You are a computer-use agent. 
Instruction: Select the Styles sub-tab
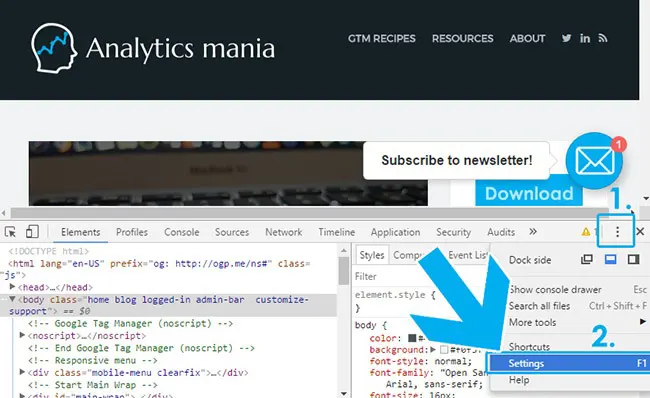pyautogui.click(x=372, y=255)
